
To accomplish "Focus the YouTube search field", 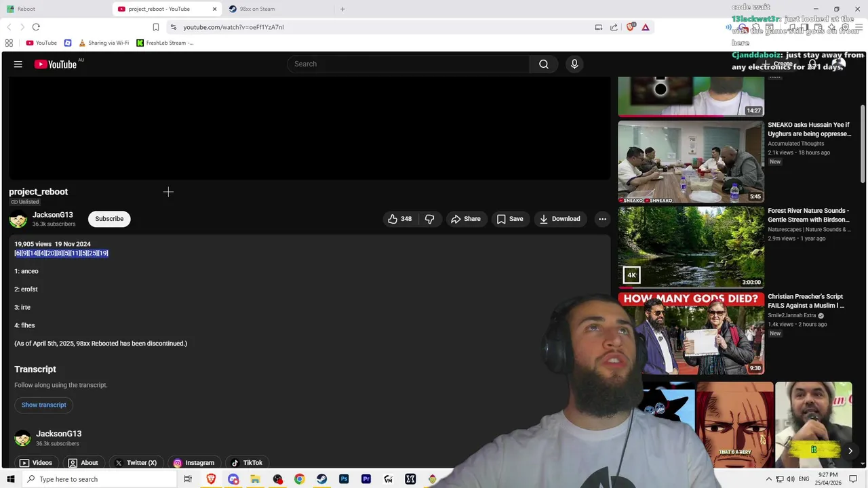I will [x=408, y=64].
